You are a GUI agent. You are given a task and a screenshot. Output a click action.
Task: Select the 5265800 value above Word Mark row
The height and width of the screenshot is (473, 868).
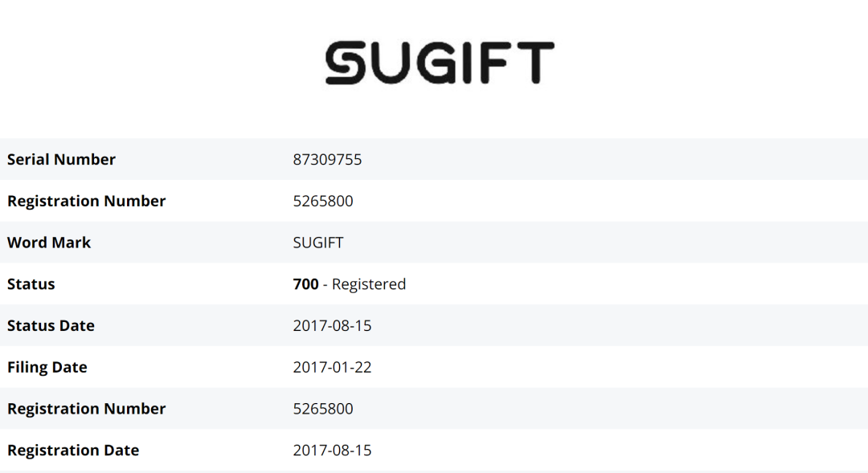(x=323, y=201)
